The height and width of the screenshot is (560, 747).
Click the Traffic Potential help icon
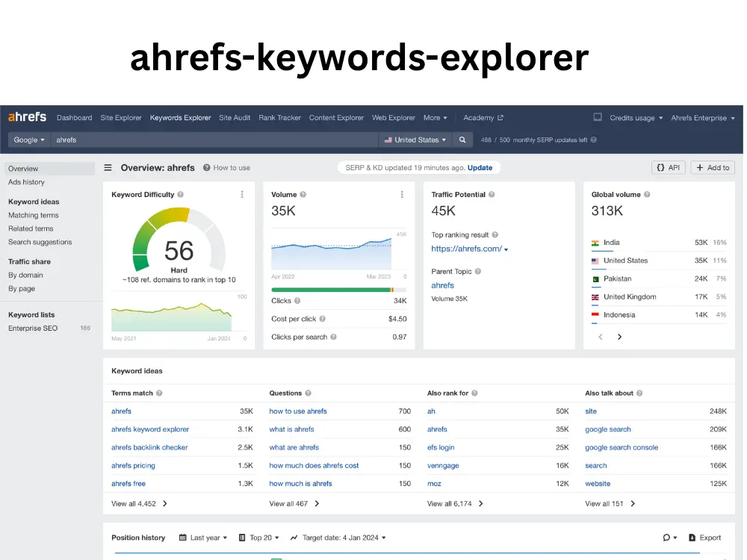[x=492, y=194]
